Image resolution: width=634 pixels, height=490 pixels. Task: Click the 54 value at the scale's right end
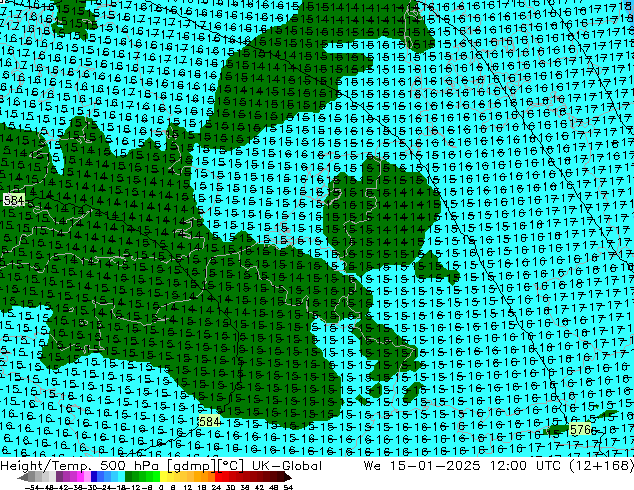288,487
